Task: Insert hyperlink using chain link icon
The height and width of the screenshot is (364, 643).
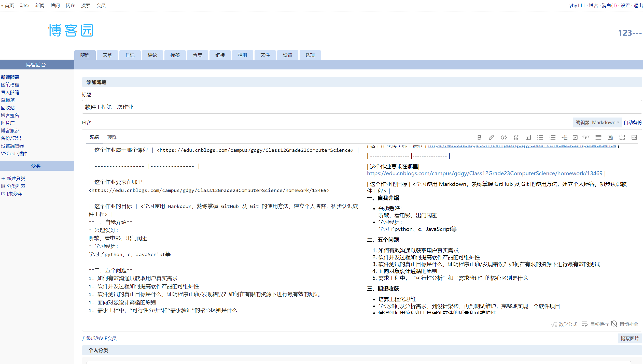Action: [x=491, y=137]
